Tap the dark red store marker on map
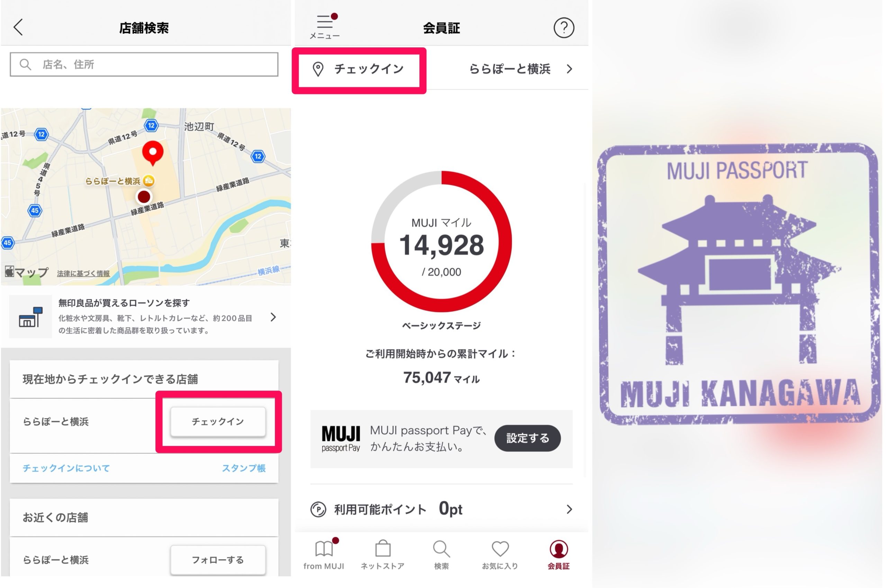This screenshot has height=588, width=886. (x=144, y=196)
